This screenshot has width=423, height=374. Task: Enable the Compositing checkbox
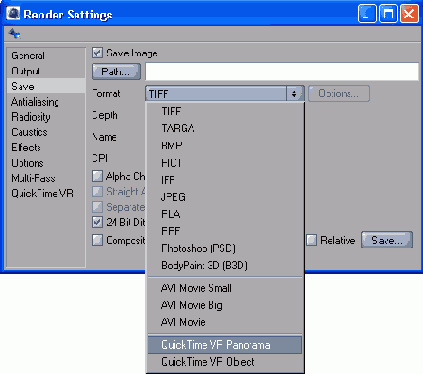pyautogui.click(x=97, y=240)
